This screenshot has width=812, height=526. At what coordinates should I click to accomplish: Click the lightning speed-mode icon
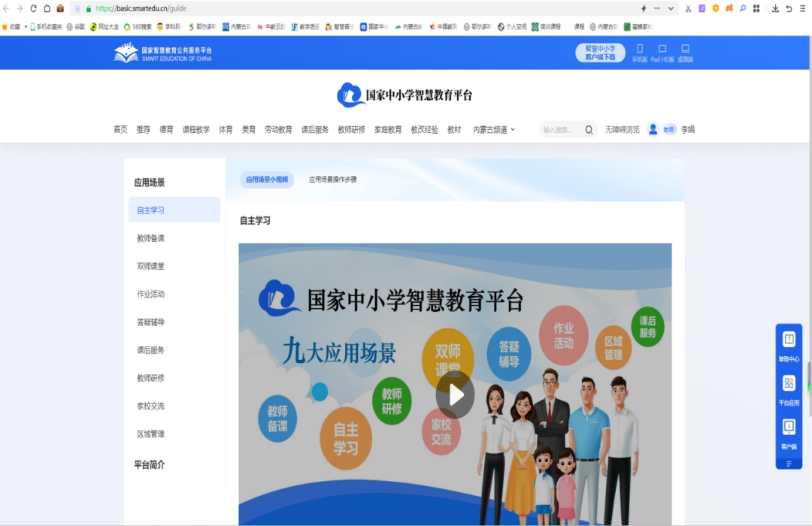[644, 8]
